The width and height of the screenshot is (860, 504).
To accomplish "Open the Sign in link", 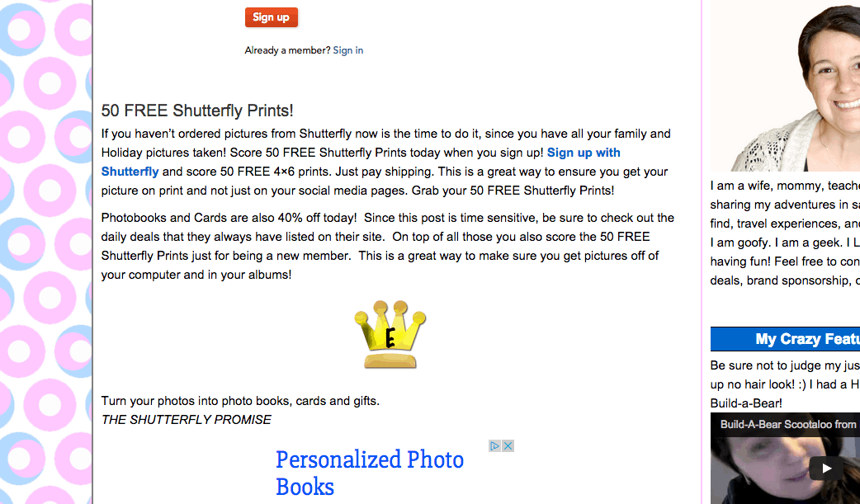I will 347,50.
